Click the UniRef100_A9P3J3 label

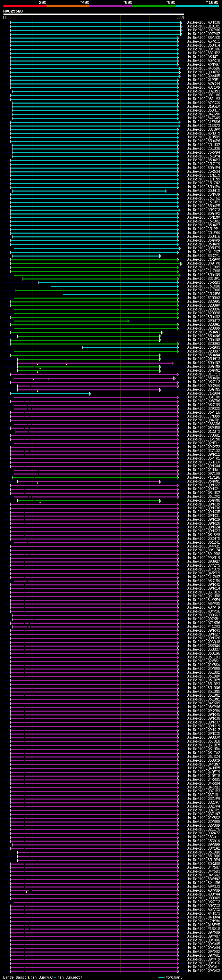click(x=203, y=887)
